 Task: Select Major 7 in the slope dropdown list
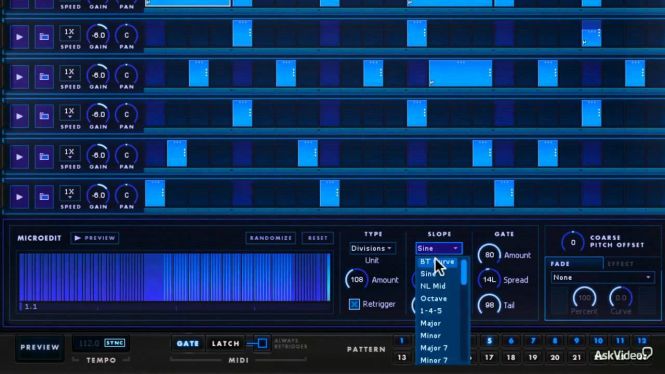click(x=433, y=348)
